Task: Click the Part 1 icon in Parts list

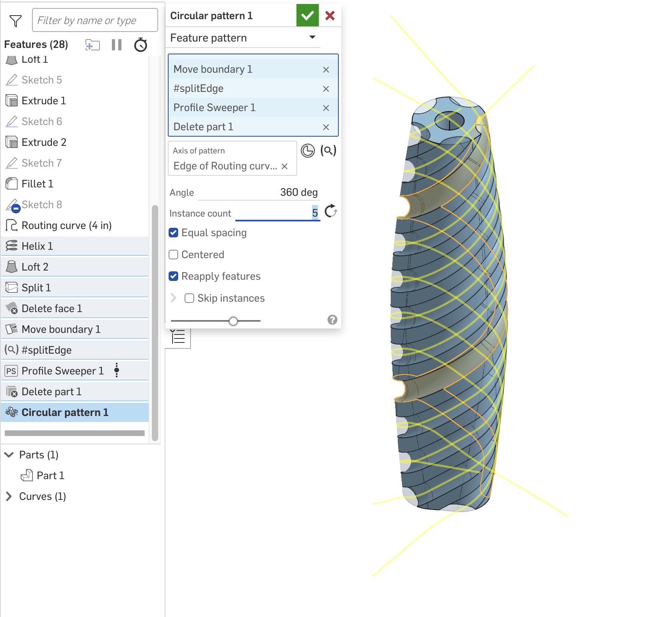Action: coord(27,476)
